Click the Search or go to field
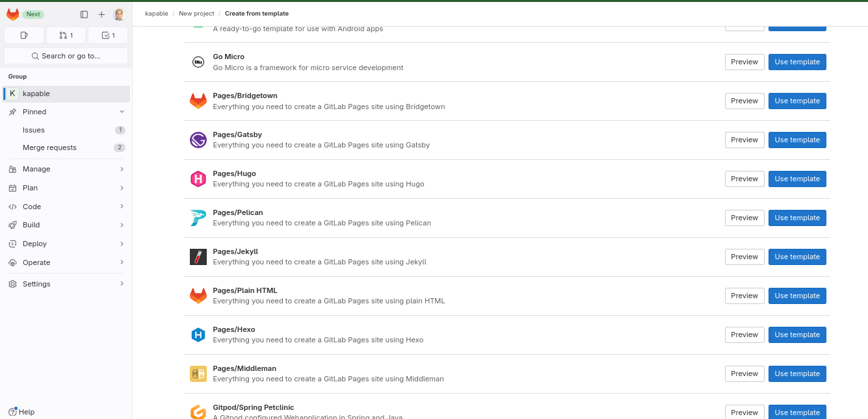 66,56
